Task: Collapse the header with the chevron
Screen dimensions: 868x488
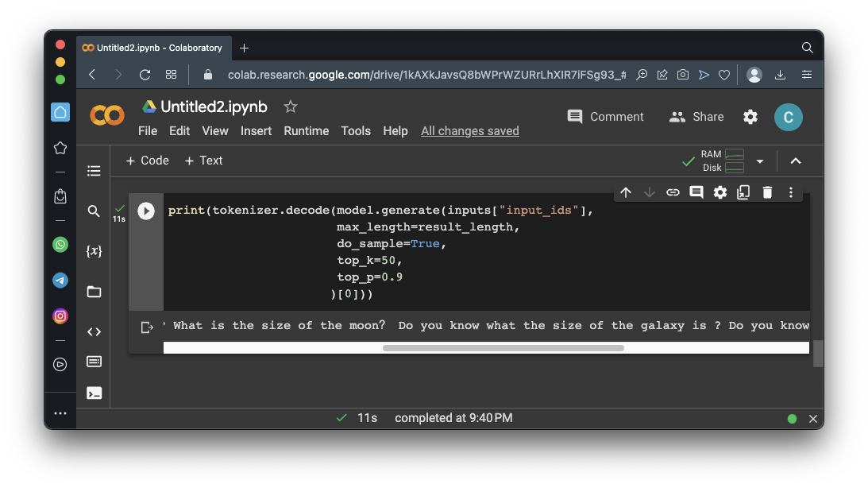Action: (796, 161)
